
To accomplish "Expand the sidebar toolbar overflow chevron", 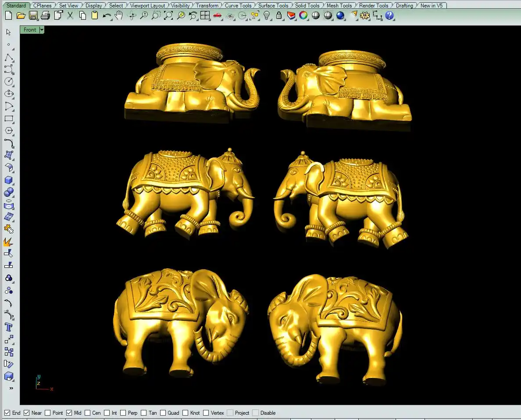I will pyautogui.click(x=11, y=388).
